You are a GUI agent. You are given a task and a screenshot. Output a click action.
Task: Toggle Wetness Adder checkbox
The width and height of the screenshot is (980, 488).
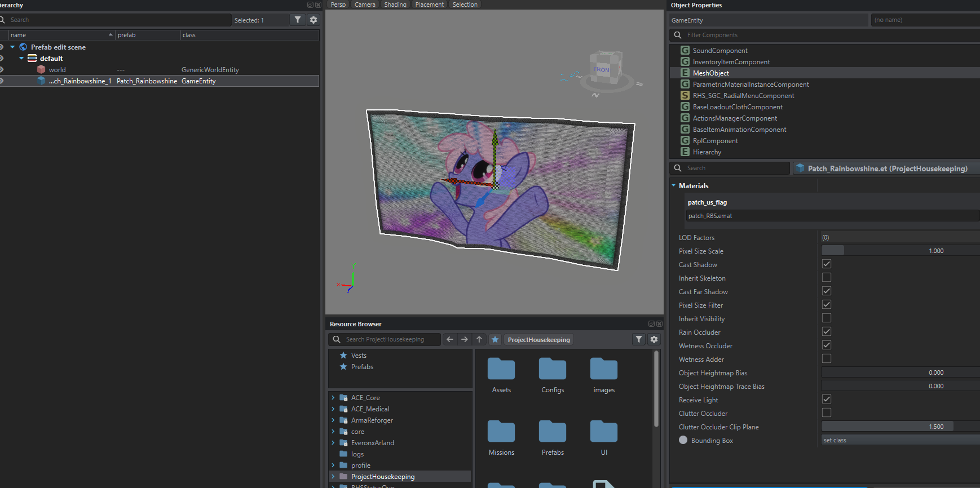click(x=827, y=358)
